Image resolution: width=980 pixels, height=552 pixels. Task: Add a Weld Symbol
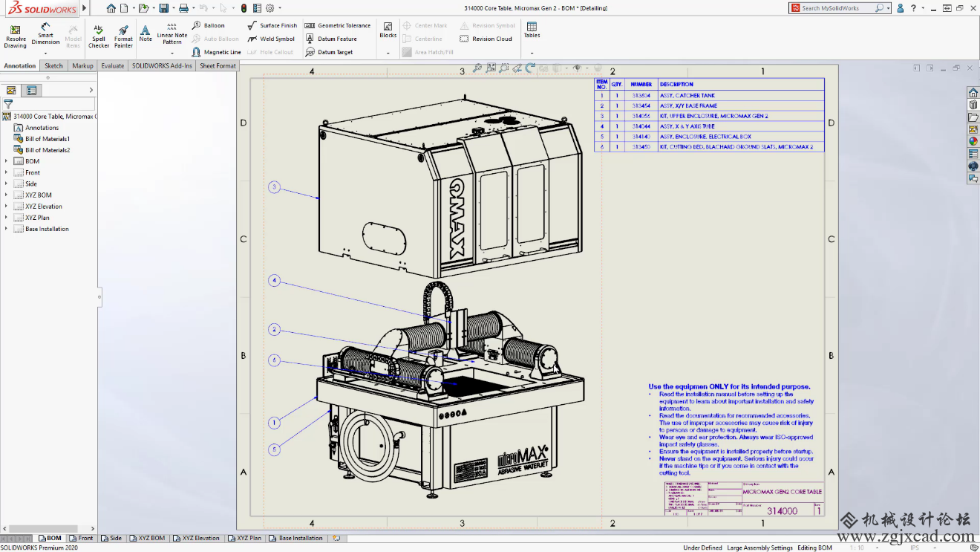tap(271, 39)
